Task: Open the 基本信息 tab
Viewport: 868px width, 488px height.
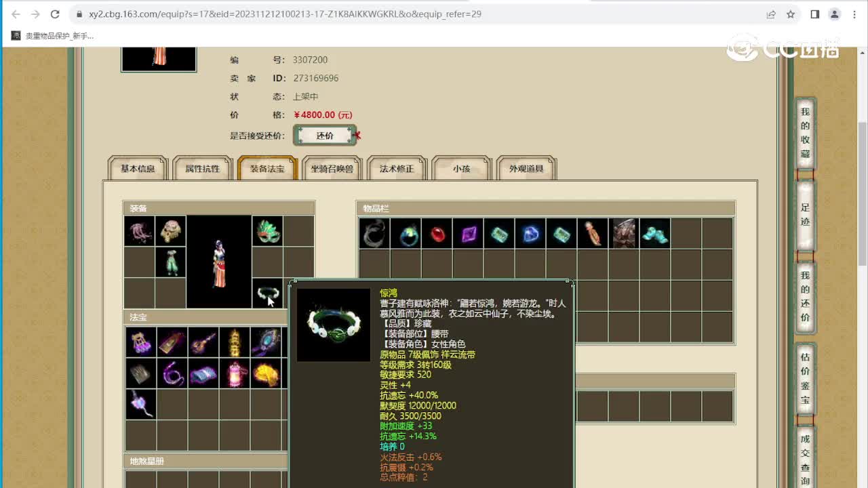Action: pos(138,169)
